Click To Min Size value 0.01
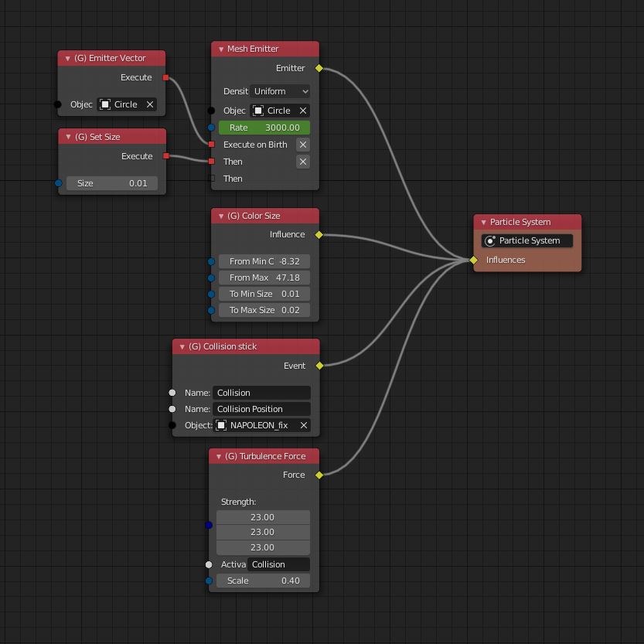The height and width of the screenshot is (644, 644). pyautogui.click(x=264, y=294)
